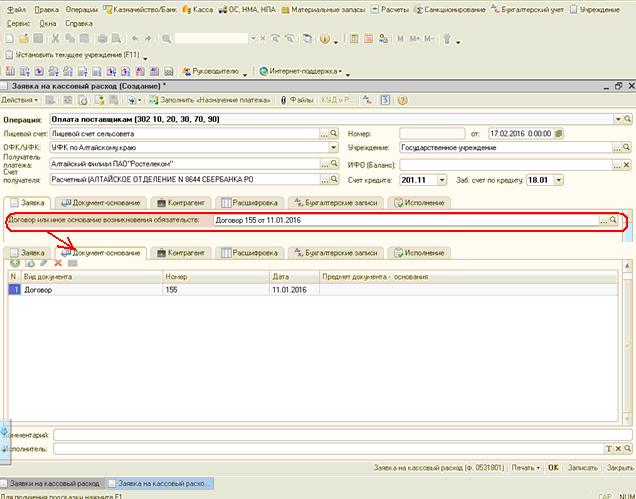Switch to the upper Исполнение tab
Image resolution: width=636 pixels, height=499 pixels.
tap(419, 203)
